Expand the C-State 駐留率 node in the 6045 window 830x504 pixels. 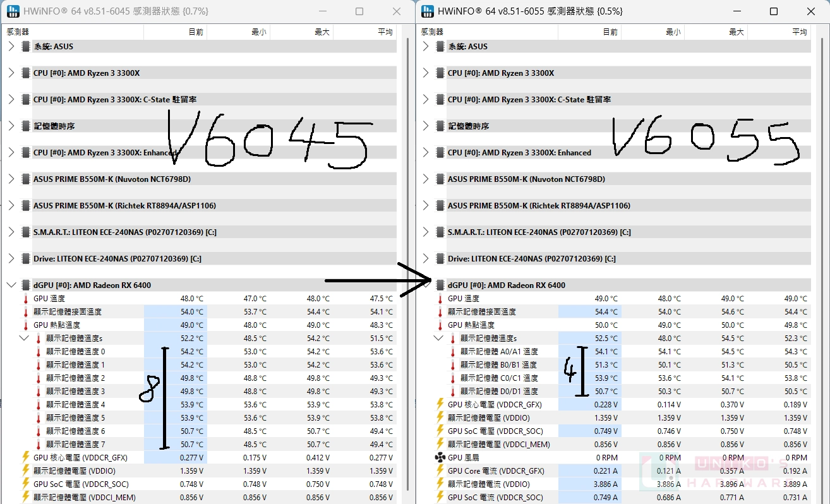11,99
